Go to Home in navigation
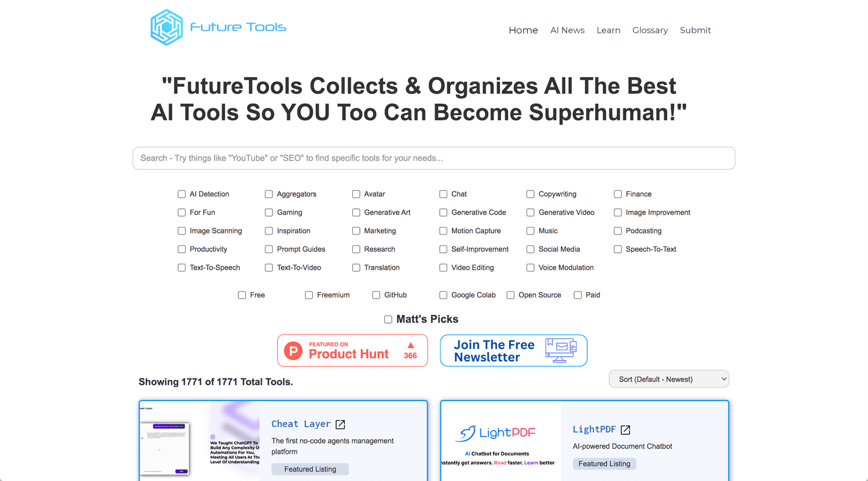This screenshot has height=481, width=868. pos(523,30)
